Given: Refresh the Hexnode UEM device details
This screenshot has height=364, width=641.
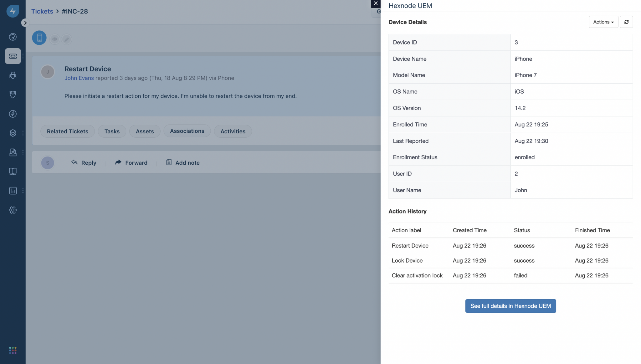Looking at the screenshot, I should pyautogui.click(x=626, y=22).
